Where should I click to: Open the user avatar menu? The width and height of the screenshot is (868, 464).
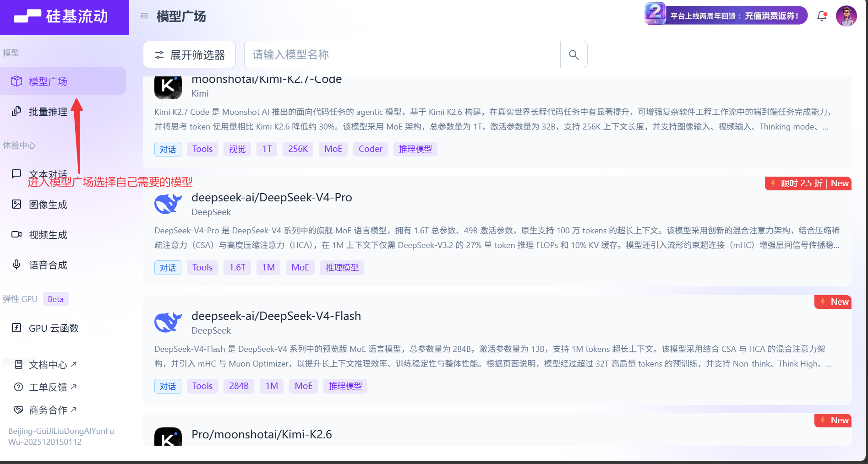coord(846,16)
